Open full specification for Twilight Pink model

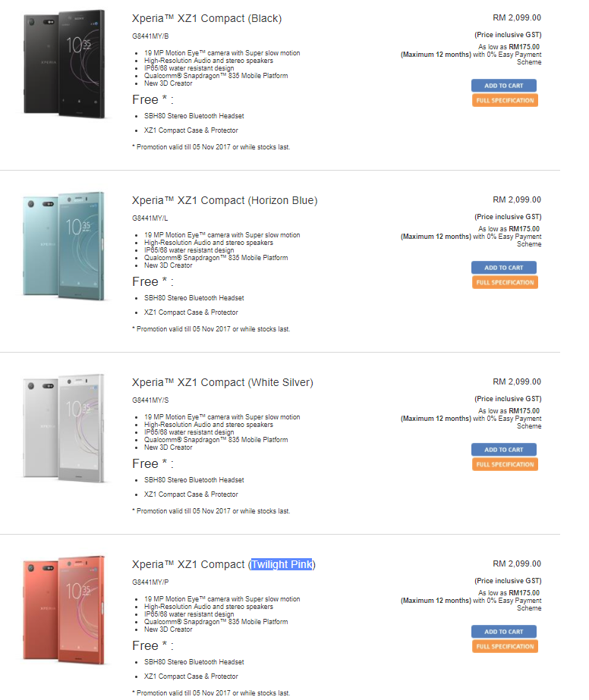pos(505,646)
